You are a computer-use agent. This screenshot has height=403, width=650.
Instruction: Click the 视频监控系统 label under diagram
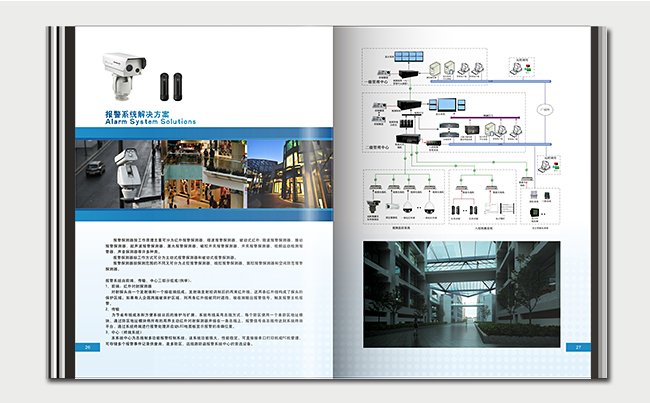(401, 228)
